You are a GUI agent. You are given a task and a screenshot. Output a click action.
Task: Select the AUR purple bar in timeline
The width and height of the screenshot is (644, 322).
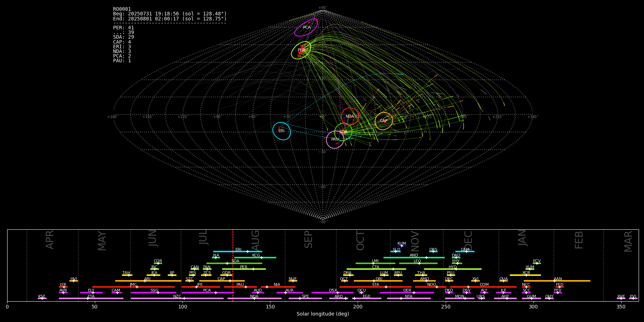click(x=289, y=293)
